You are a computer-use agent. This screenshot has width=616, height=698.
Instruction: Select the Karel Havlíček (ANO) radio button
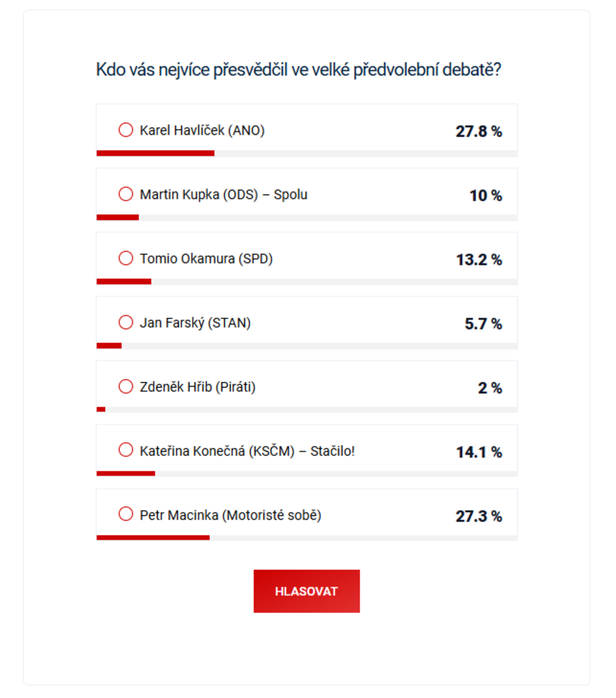pos(126,130)
